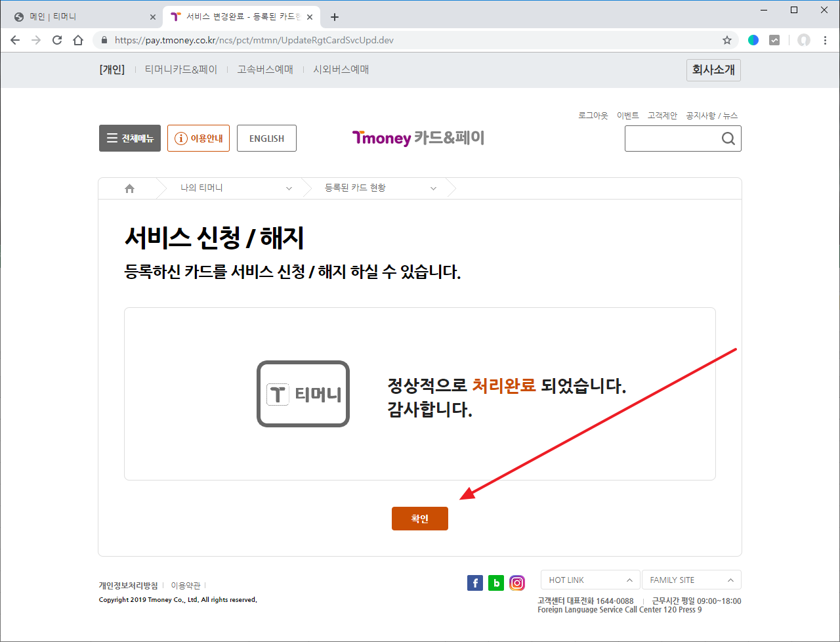This screenshot has width=840, height=642.
Task: Expand the HOT LINK dropdown
Action: [x=591, y=580]
